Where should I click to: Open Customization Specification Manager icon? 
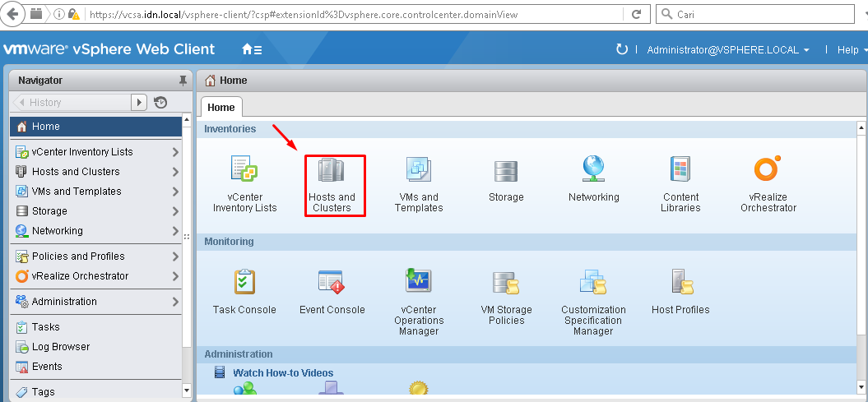(x=593, y=282)
